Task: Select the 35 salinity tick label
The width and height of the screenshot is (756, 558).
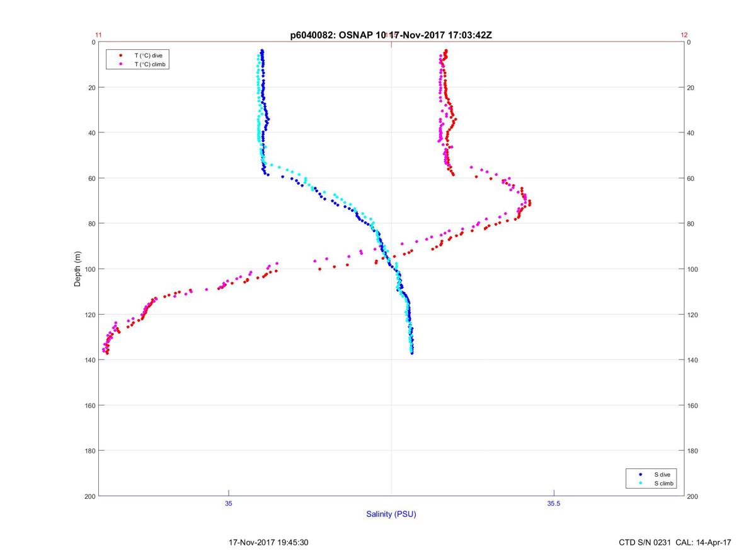Action: click(x=229, y=503)
